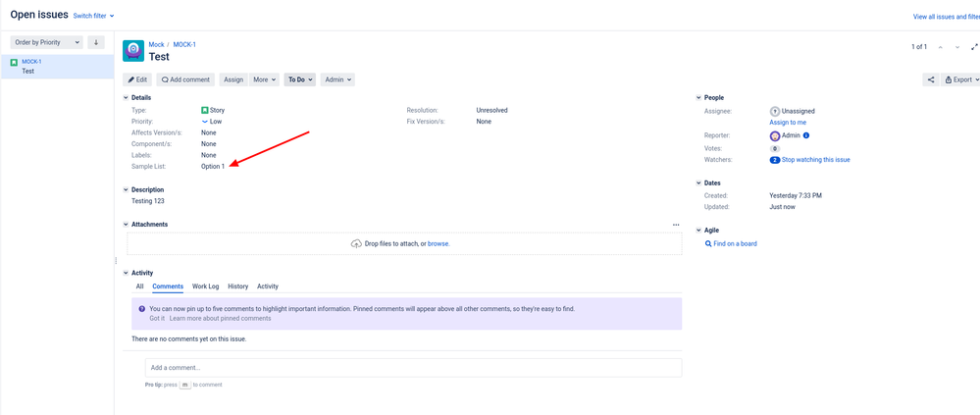Click the votes count badge
The image size is (980, 415).
point(775,149)
